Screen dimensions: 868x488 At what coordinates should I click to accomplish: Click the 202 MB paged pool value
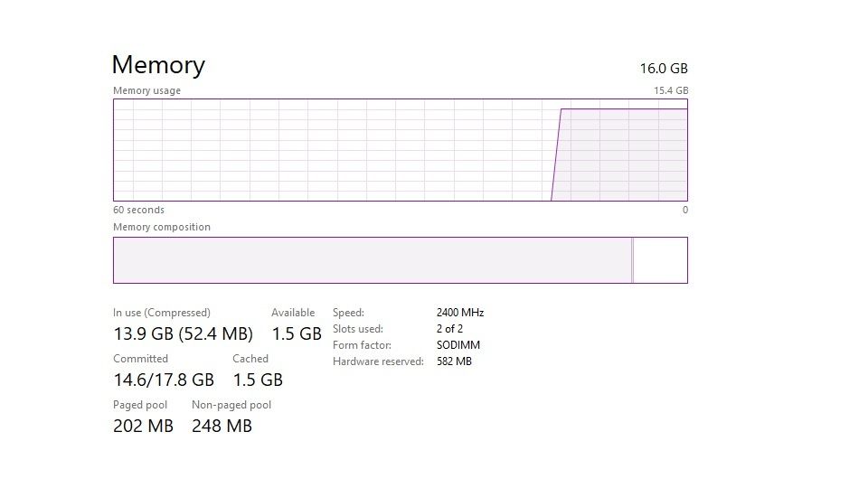143,426
